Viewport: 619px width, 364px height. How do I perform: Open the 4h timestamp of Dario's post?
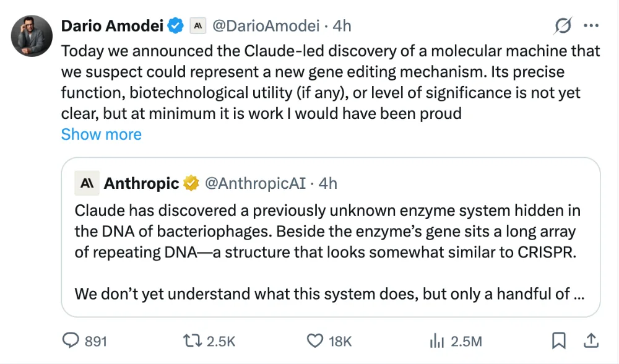pyautogui.click(x=342, y=26)
